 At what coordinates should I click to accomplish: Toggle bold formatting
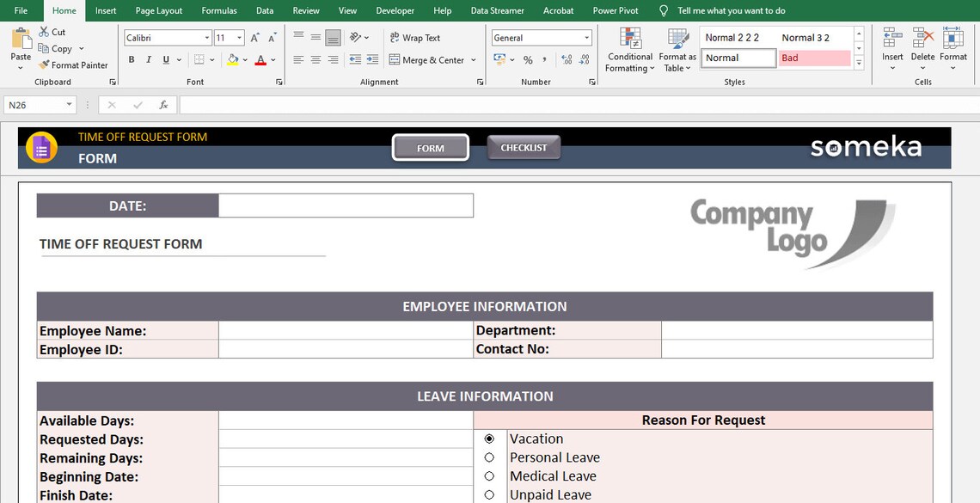coord(131,59)
